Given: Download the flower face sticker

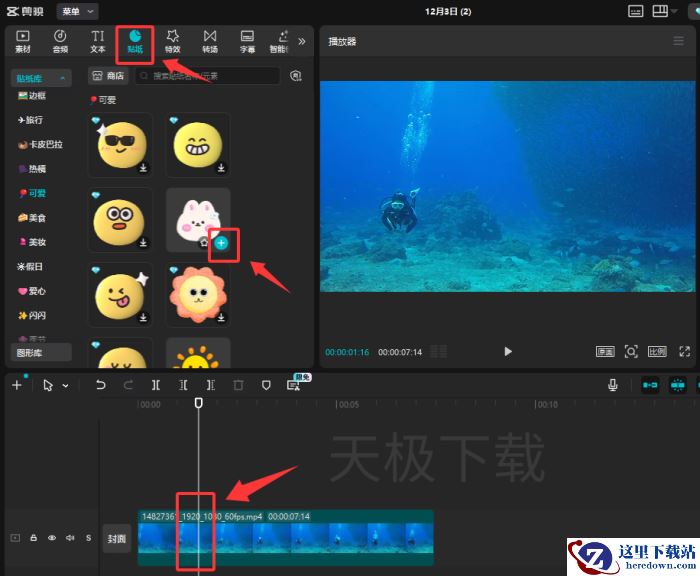Looking at the screenshot, I should click(x=221, y=317).
